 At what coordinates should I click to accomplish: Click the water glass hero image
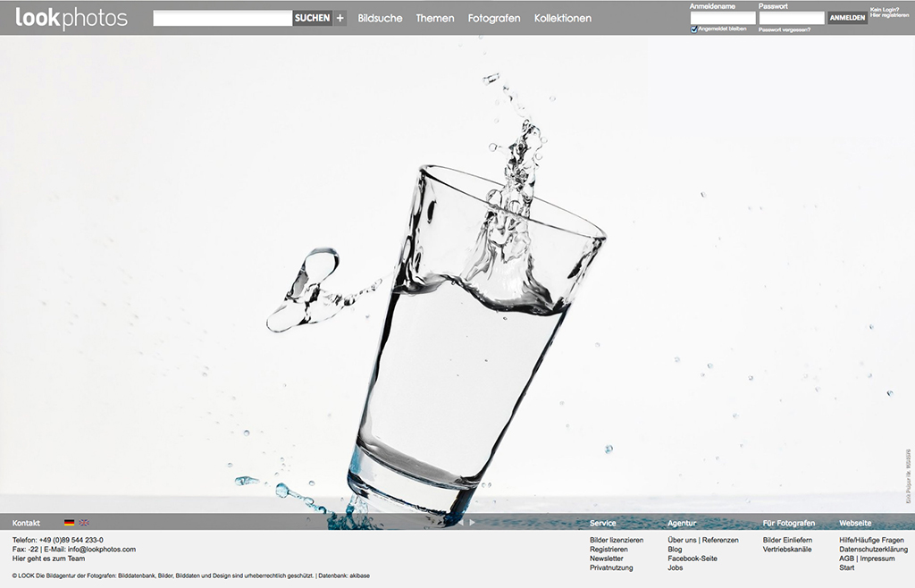457,274
